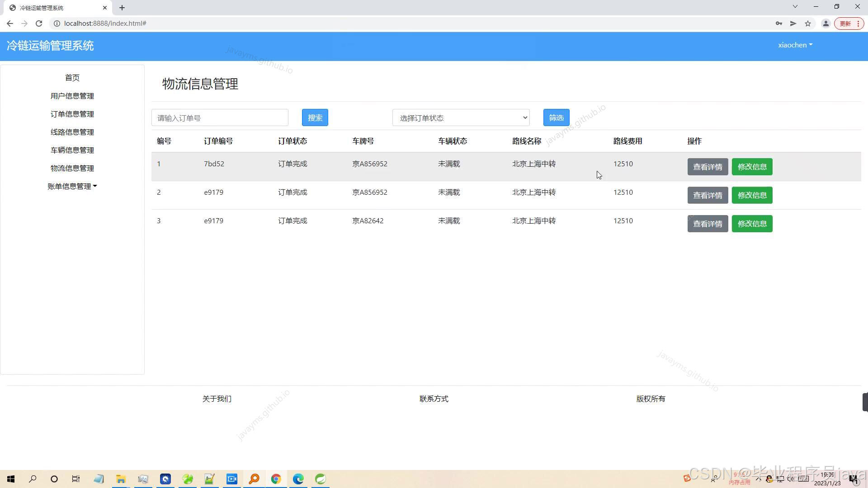Open File Explorer from the taskbar
Viewport: 868px width, 488px height.
(120, 479)
